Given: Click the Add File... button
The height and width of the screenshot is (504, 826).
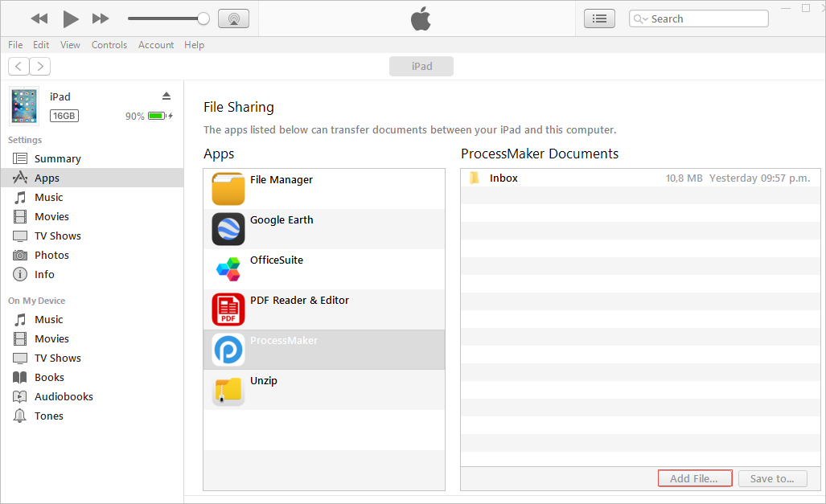Looking at the screenshot, I should click(695, 478).
